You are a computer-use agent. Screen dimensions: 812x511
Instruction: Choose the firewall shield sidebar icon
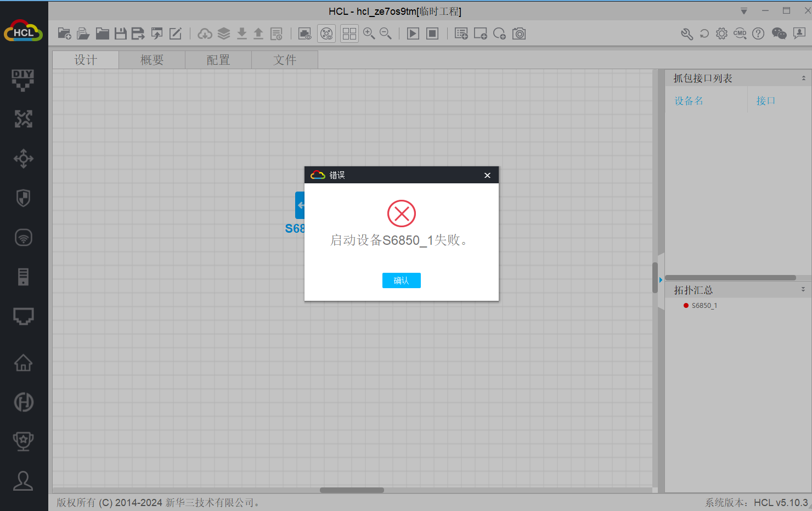23,198
